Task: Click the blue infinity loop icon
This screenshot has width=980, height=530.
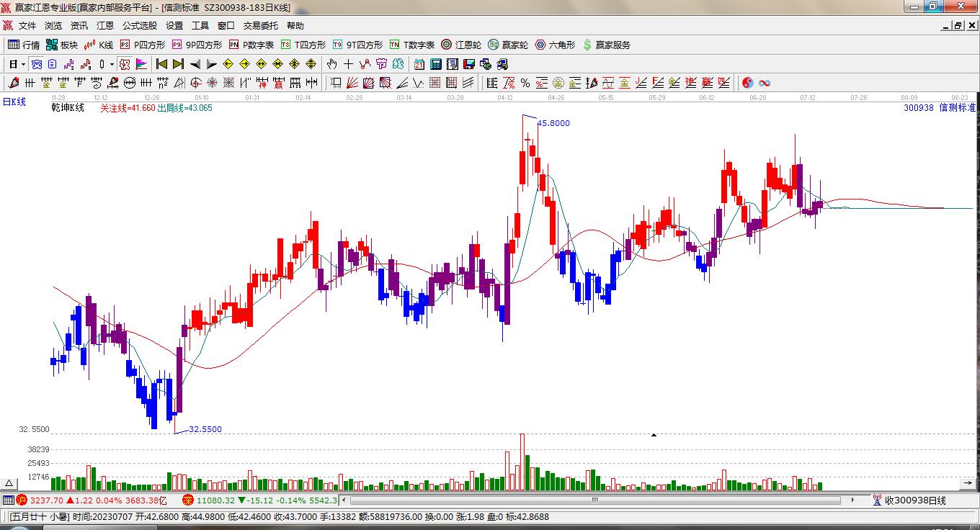Action: [x=765, y=83]
